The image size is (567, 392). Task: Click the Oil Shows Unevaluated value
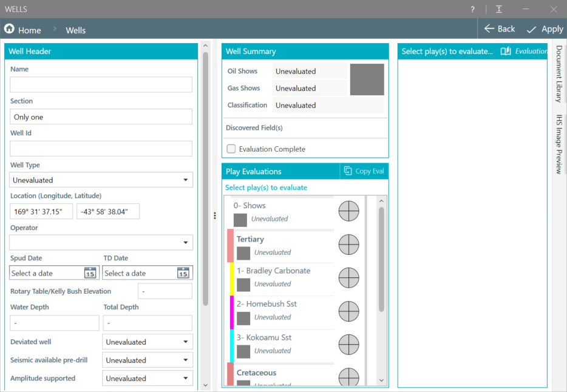[310, 71]
